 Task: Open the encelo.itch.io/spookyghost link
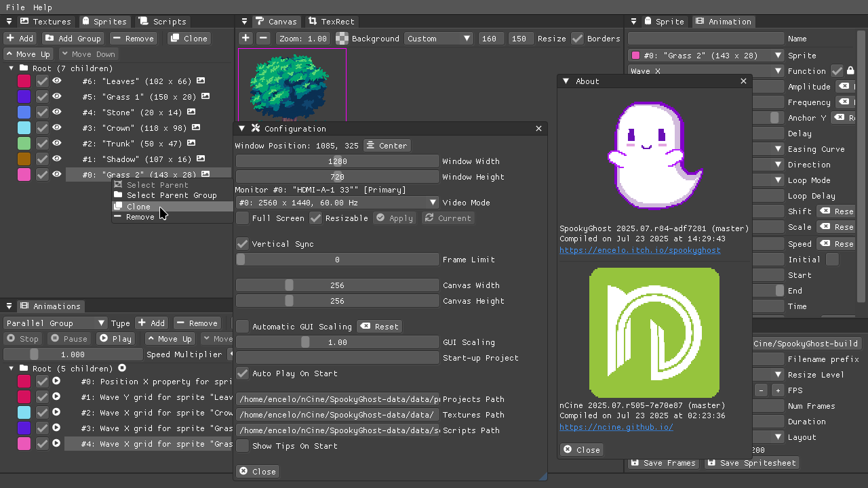tap(639, 250)
